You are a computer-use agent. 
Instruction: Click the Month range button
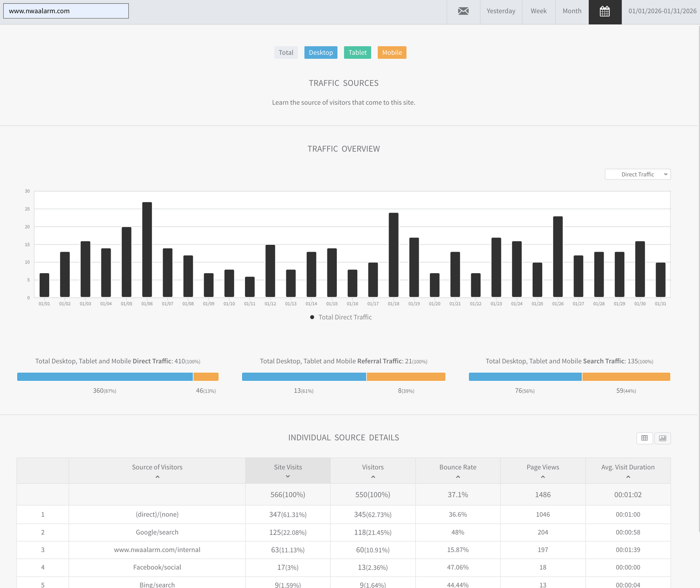[x=572, y=11]
